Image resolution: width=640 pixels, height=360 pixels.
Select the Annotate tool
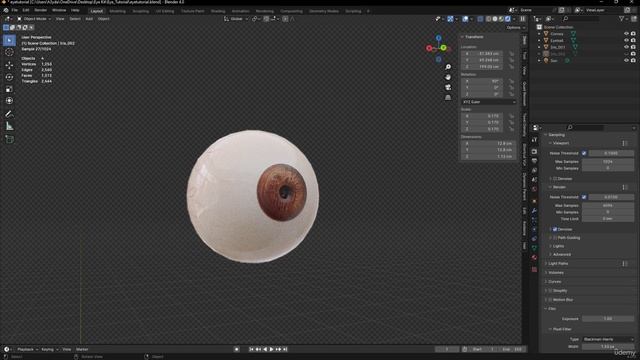9,114
